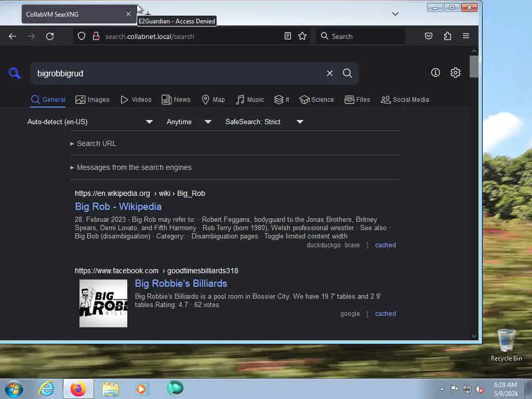Open the taskbar clock showing 6:19 AM
Viewport: 532px width, 399px height.
point(505,389)
